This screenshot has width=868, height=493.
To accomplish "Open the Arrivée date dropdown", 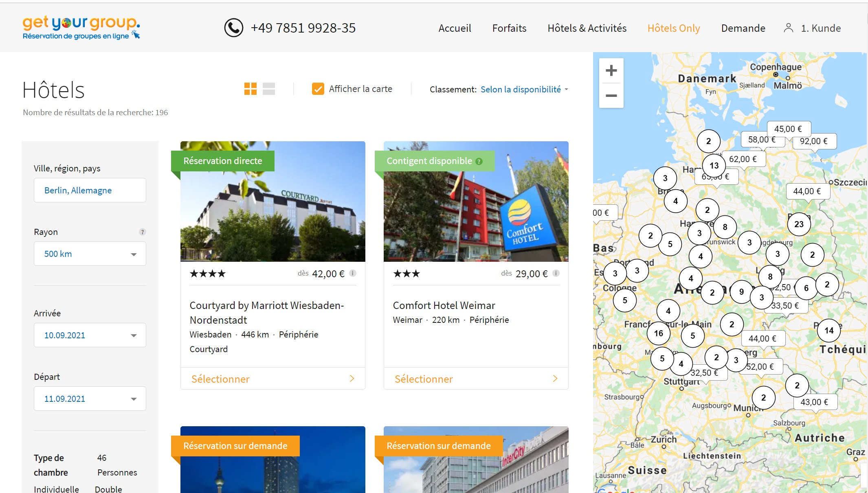I will (x=90, y=335).
